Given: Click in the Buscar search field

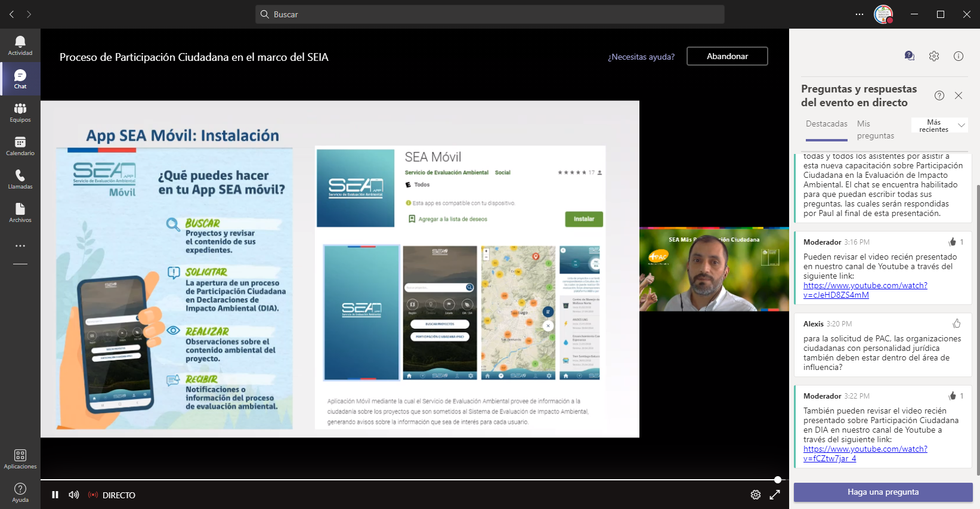Looking at the screenshot, I should [489, 14].
